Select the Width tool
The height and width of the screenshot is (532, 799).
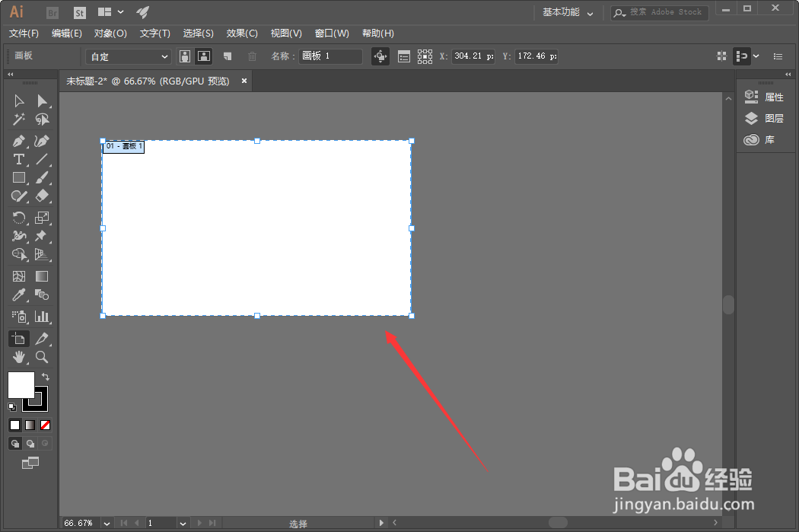pyautogui.click(x=19, y=236)
